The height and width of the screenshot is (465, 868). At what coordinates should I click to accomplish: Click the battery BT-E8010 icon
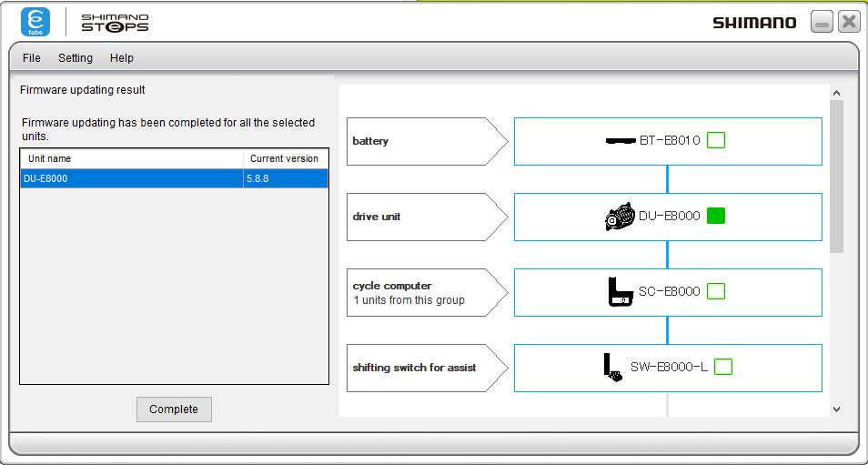(621, 141)
